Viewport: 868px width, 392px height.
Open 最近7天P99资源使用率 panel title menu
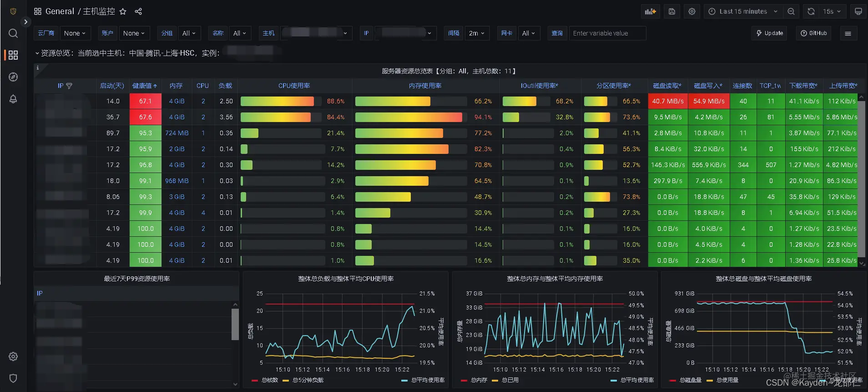[136, 279]
